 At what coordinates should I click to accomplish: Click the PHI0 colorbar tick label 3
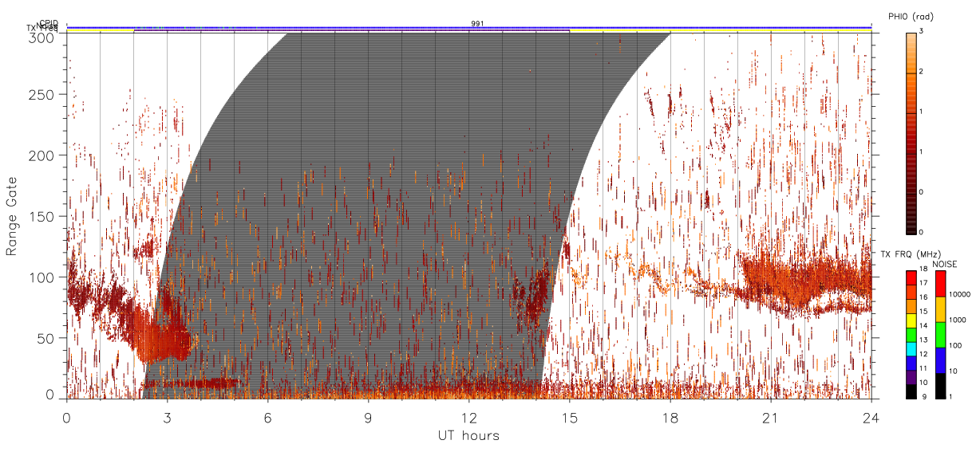921,31
